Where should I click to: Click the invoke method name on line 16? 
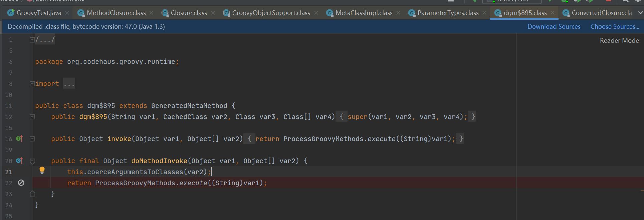(119, 139)
